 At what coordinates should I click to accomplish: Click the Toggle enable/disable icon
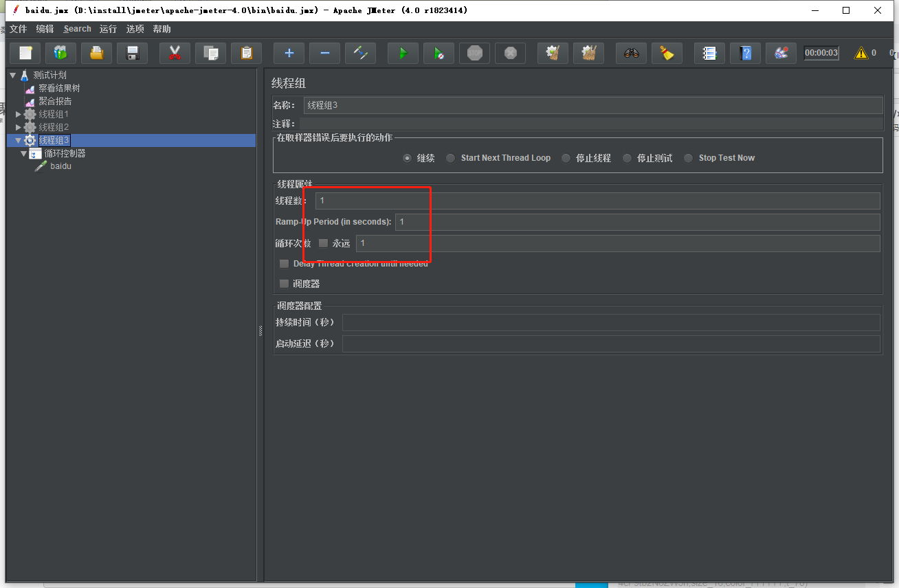(361, 53)
